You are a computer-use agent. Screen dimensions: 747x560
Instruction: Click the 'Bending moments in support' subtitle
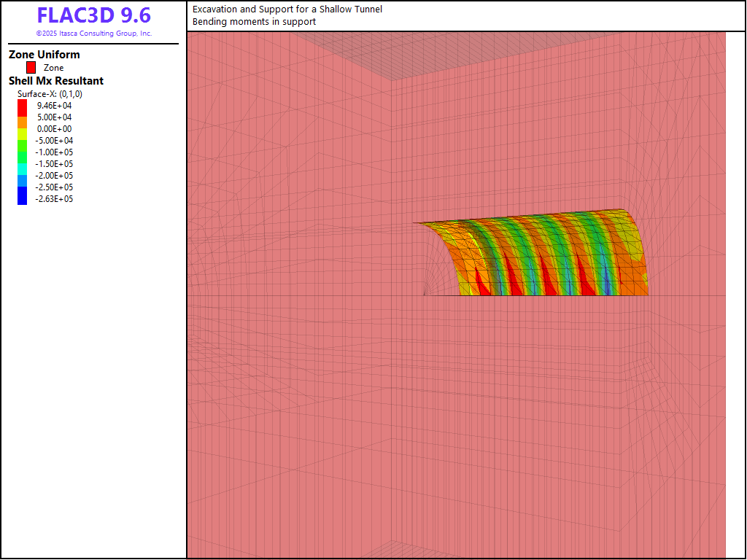[254, 22]
